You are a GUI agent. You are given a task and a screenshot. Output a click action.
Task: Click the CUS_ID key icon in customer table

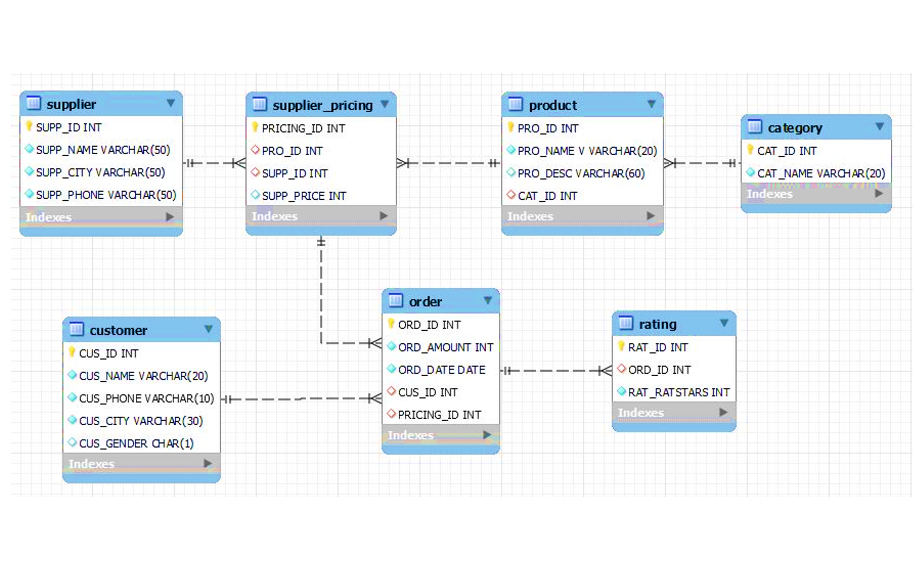[x=72, y=353]
